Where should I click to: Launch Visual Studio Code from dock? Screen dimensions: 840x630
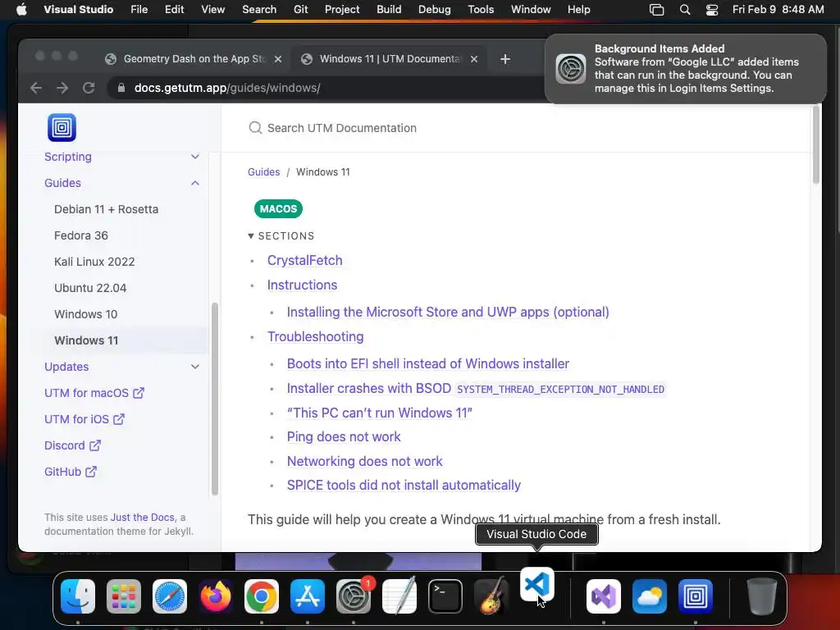click(x=536, y=584)
